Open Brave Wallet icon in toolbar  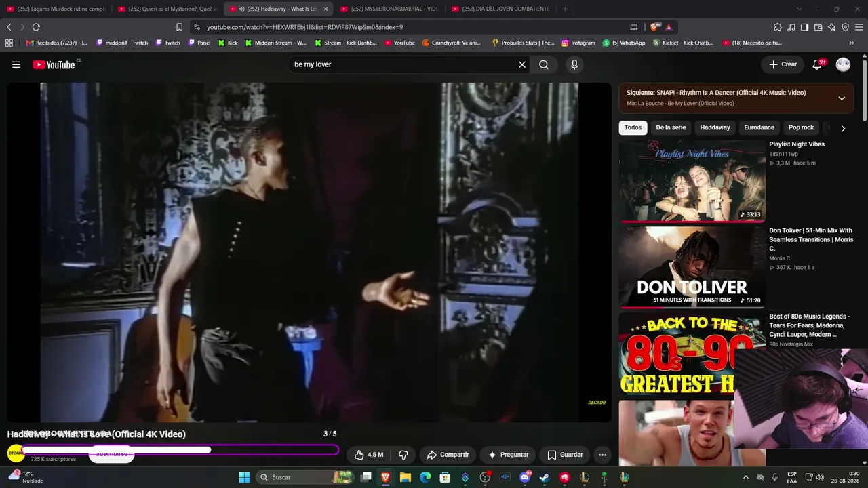(x=818, y=27)
